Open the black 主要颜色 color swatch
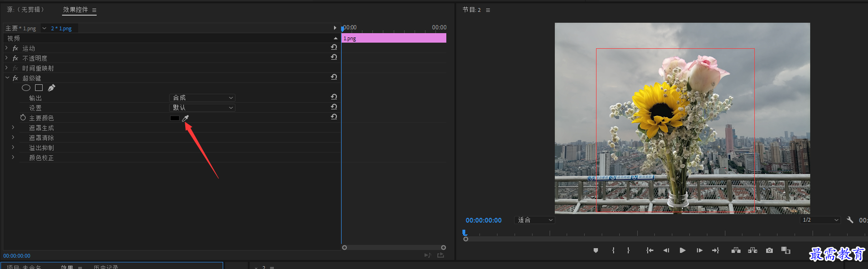This screenshot has width=868, height=269. coord(175,118)
